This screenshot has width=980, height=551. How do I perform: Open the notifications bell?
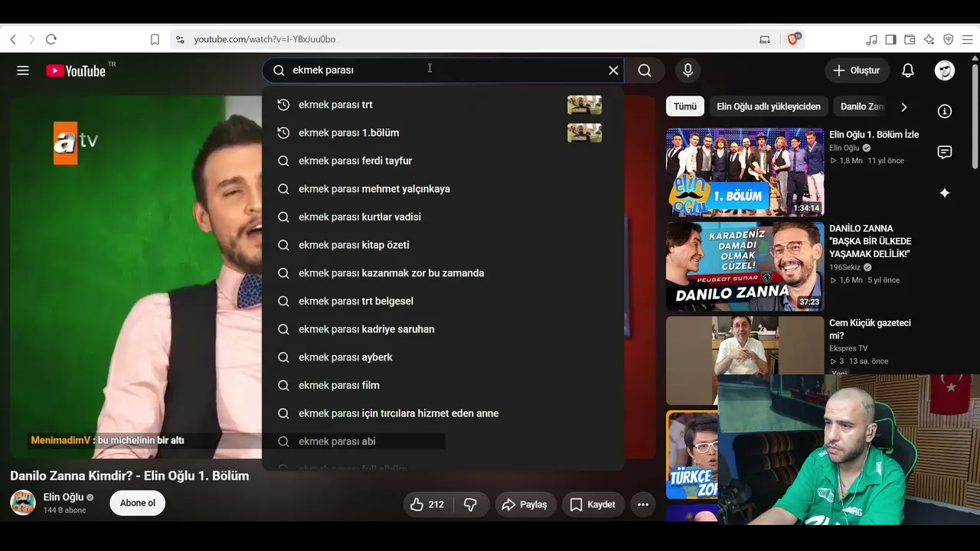point(908,70)
